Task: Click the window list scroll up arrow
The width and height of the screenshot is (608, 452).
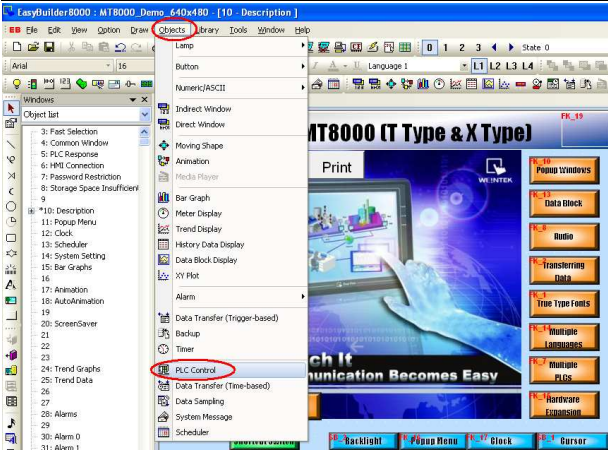Action: click(144, 132)
